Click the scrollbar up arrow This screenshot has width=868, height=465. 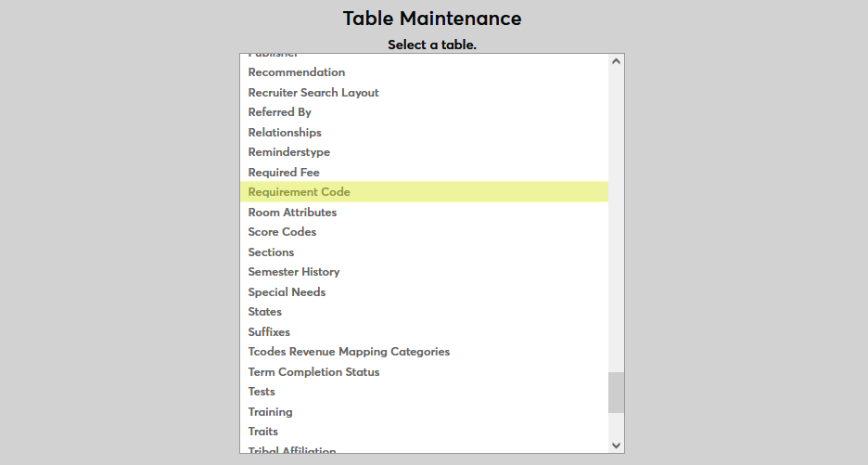click(x=616, y=62)
